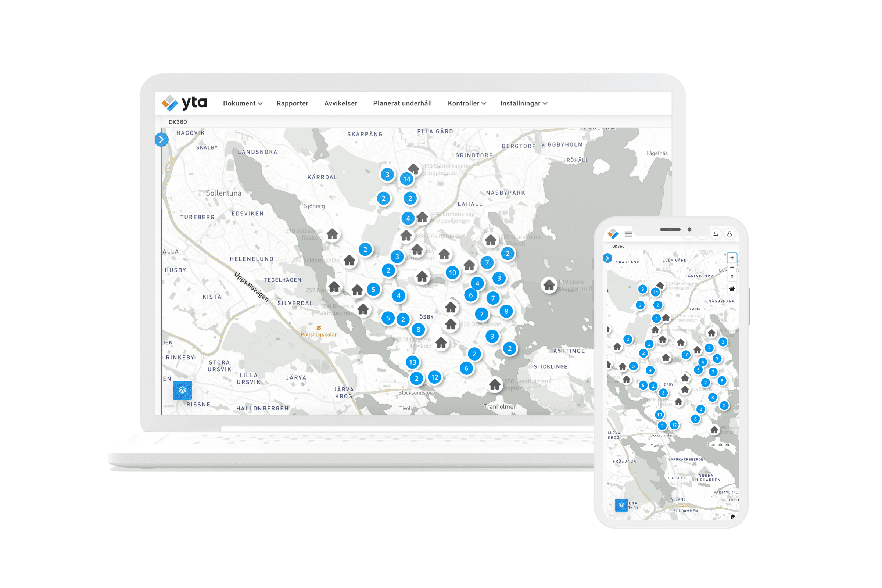Open map layers button on laptop
This screenshot has width=882, height=588.
tap(182, 390)
